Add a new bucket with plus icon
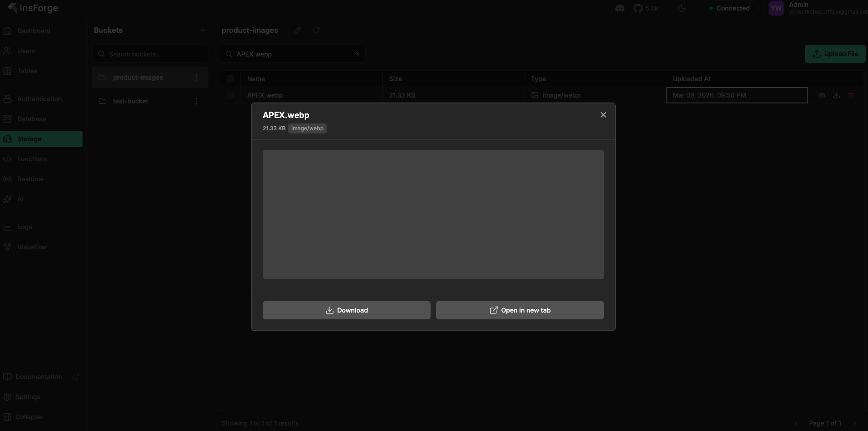Image resolution: width=868 pixels, height=431 pixels. pos(203,30)
